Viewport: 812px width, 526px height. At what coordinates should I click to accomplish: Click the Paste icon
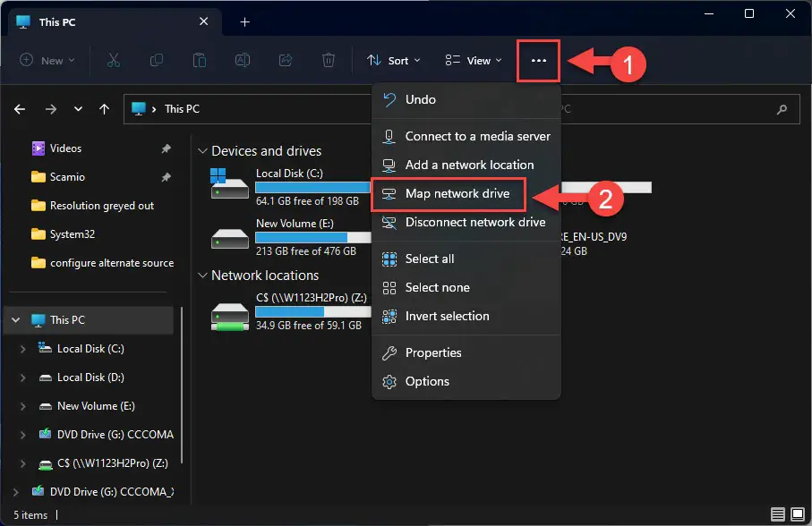199,60
